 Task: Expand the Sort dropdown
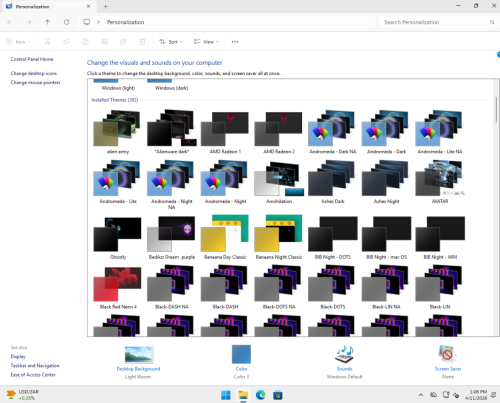(x=171, y=42)
